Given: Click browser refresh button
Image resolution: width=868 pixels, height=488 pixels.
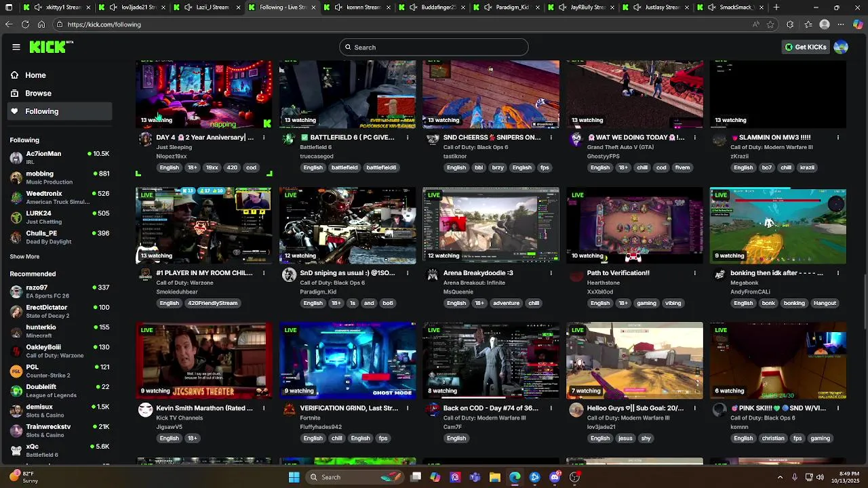Looking at the screenshot, I should (25, 24).
